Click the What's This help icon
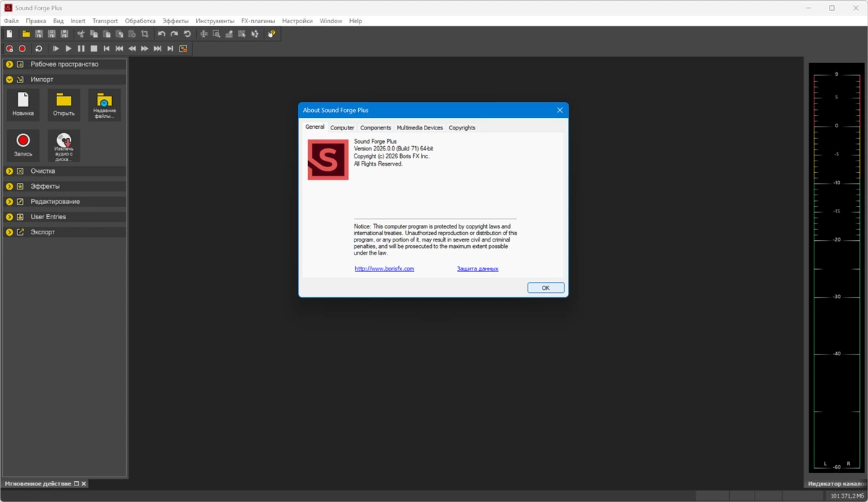 (x=271, y=34)
